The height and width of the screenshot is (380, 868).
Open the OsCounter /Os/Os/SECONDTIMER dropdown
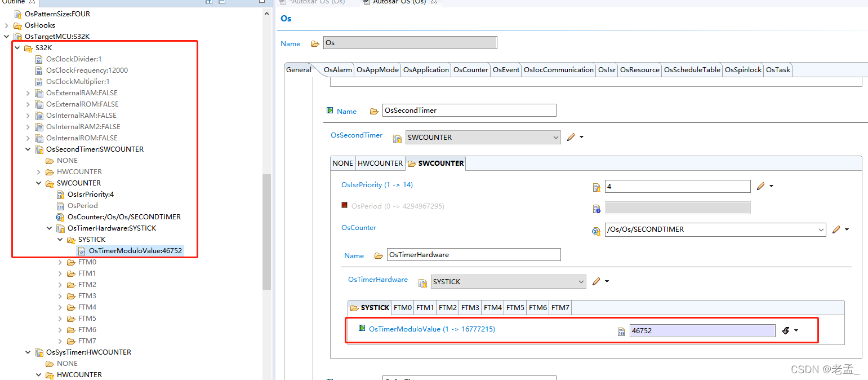pyautogui.click(x=821, y=229)
